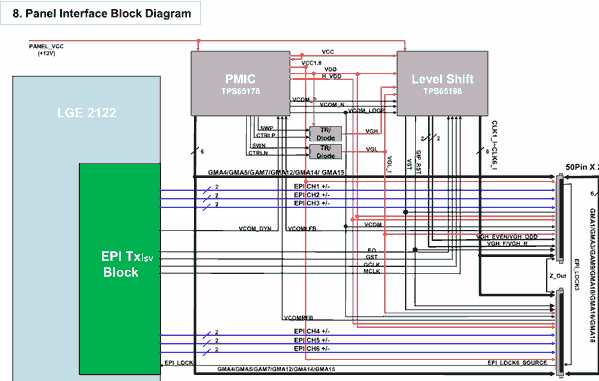The width and height of the screenshot is (599, 381).
Task: Click the top GMA4/GMA5/GAM7 bus label
Action: tap(276, 172)
